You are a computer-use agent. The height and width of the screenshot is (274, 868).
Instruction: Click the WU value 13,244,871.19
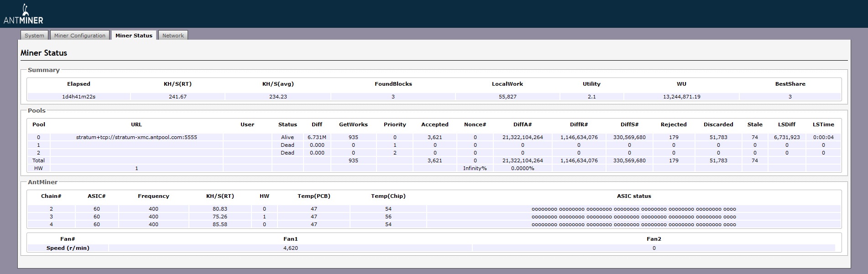click(681, 97)
